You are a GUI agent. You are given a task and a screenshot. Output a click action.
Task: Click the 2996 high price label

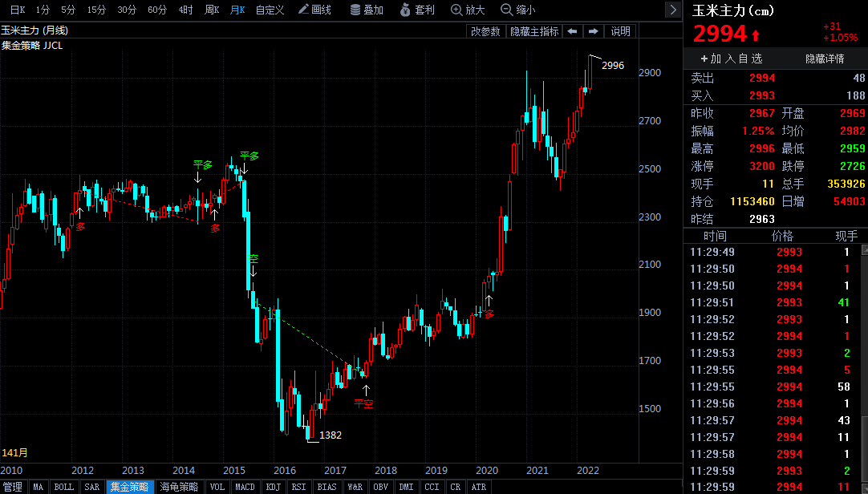click(x=613, y=65)
